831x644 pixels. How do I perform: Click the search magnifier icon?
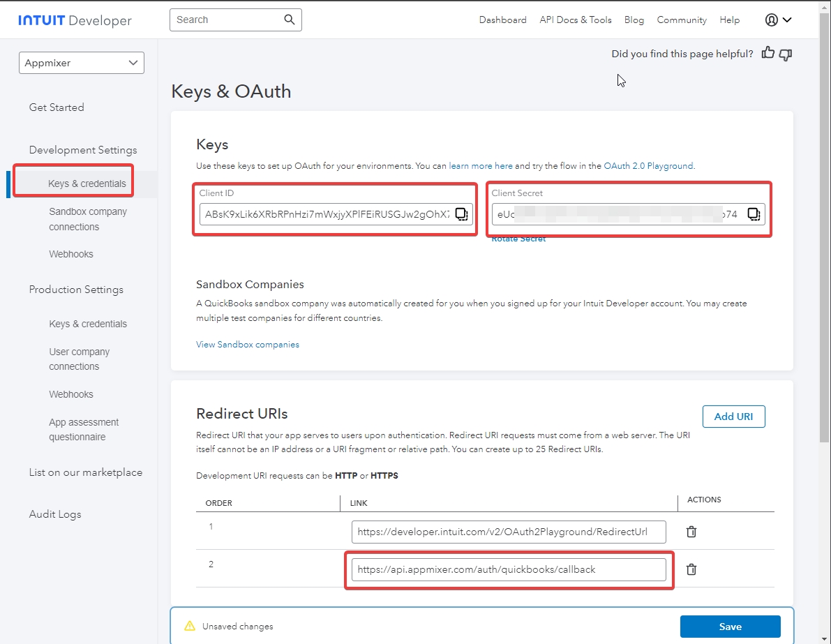tap(290, 20)
